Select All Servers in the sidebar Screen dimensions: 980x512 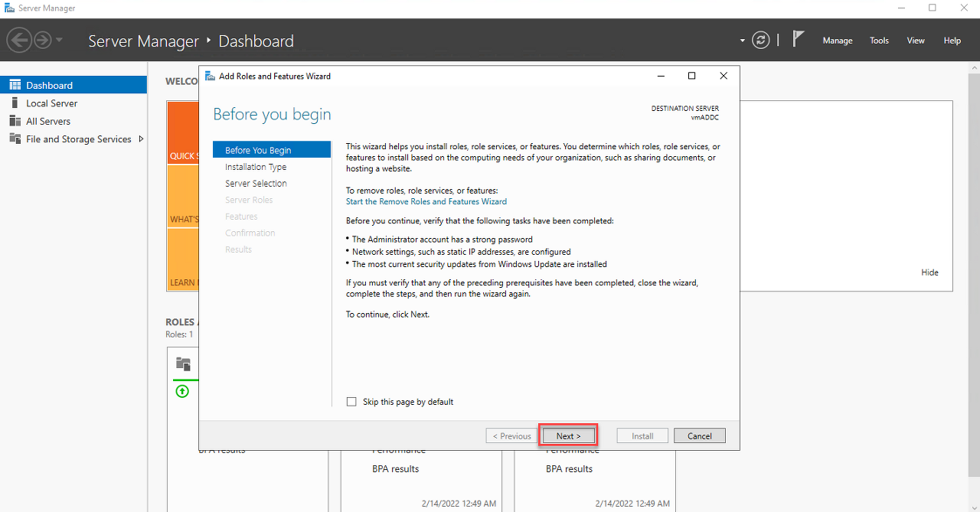coord(73,121)
